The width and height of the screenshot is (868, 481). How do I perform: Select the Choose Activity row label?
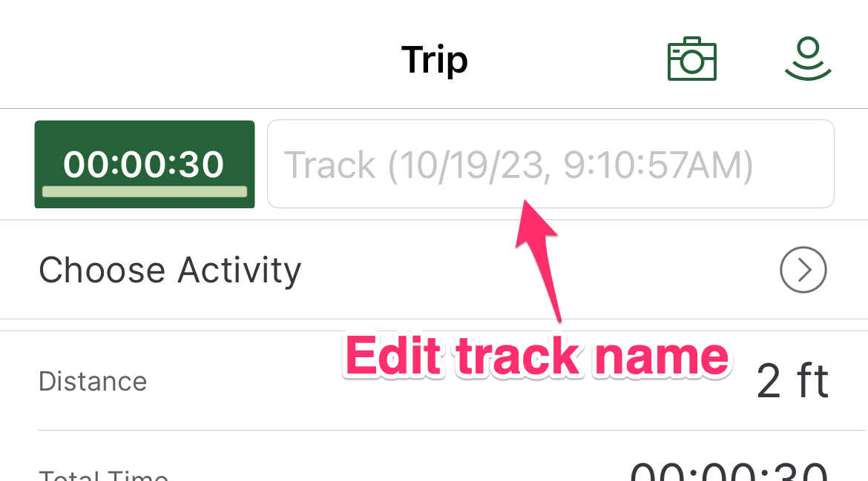click(170, 271)
